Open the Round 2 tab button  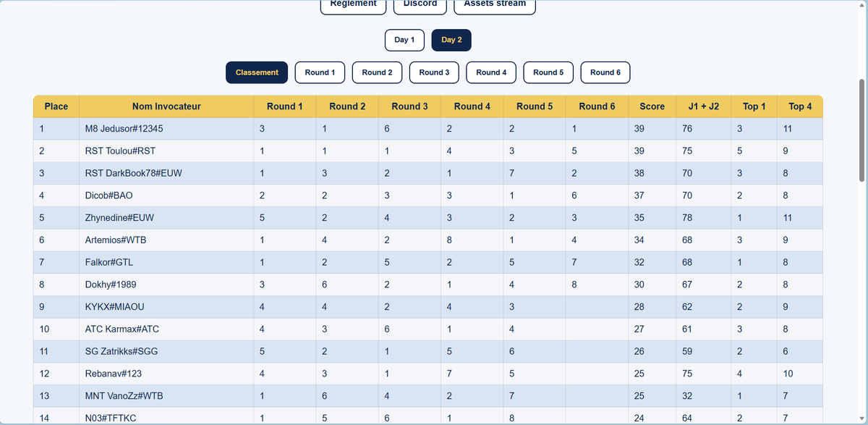tap(377, 72)
